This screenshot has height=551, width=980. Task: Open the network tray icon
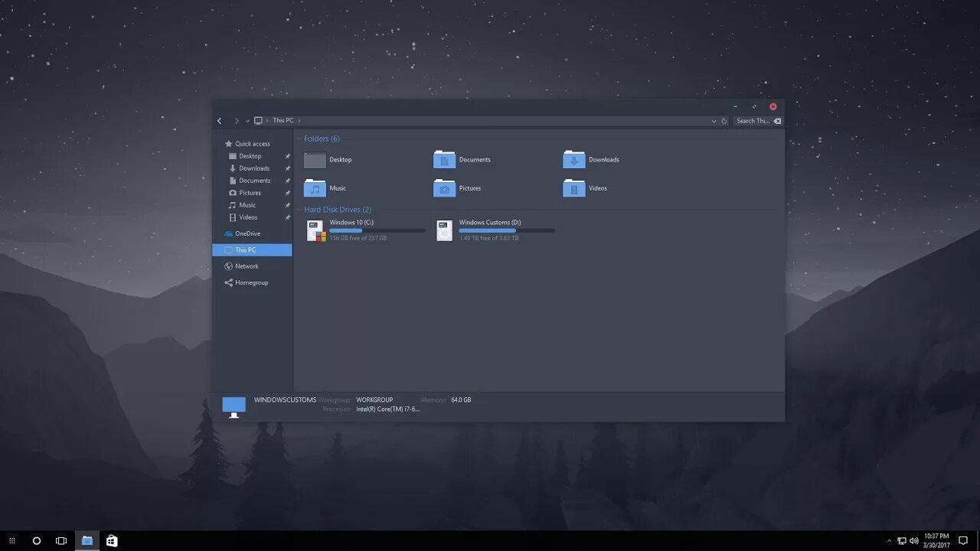point(902,541)
